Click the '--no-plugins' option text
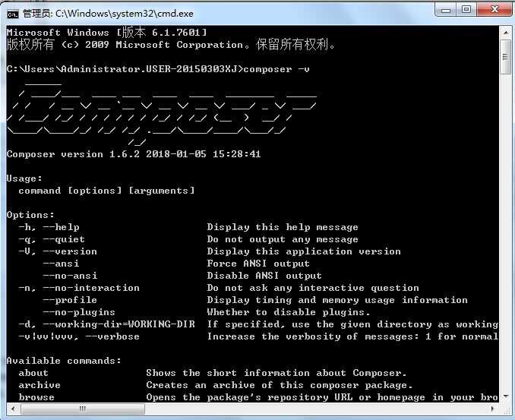Screen dimensions: 515x420 click(x=79, y=312)
